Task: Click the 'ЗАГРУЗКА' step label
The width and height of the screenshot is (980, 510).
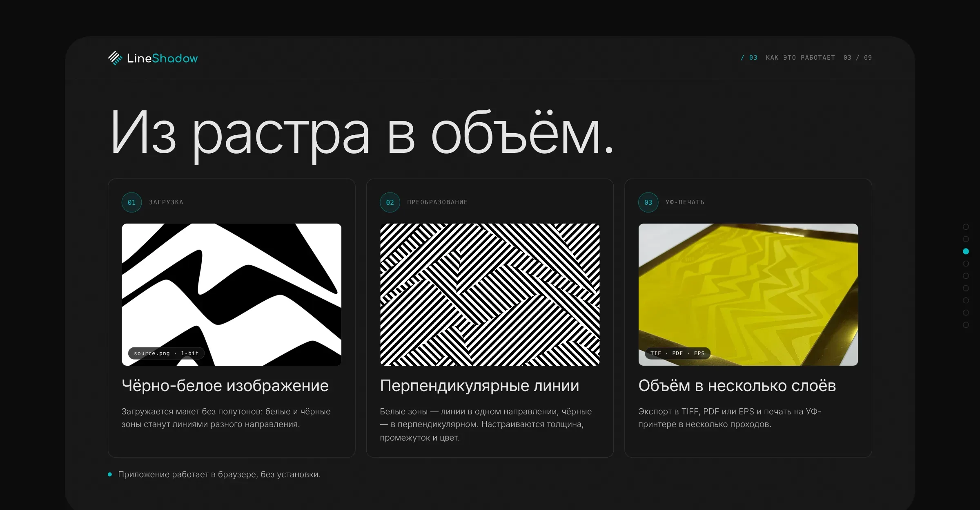Action: coord(166,202)
